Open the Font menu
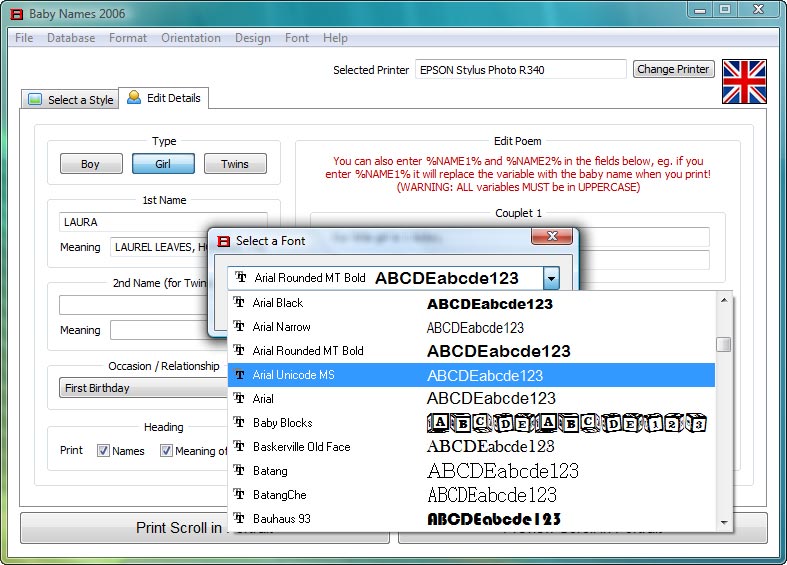The height and width of the screenshot is (565, 787). pyautogui.click(x=297, y=38)
